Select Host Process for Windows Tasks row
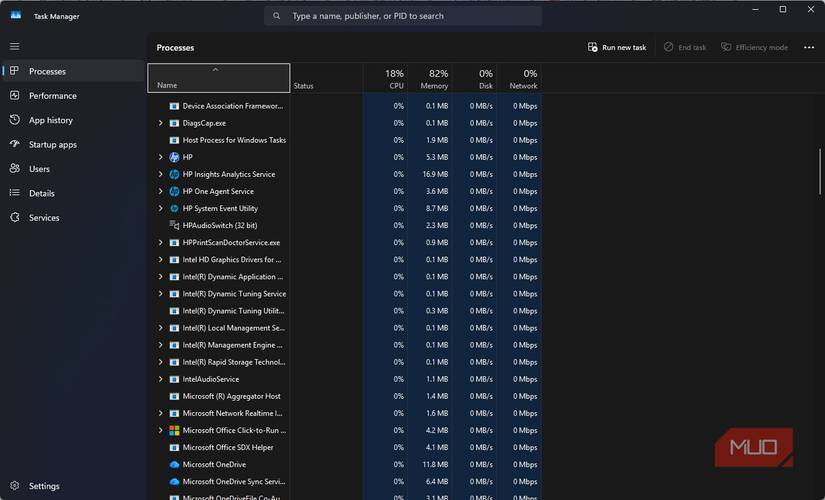 pyautogui.click(x=345, y=140)
